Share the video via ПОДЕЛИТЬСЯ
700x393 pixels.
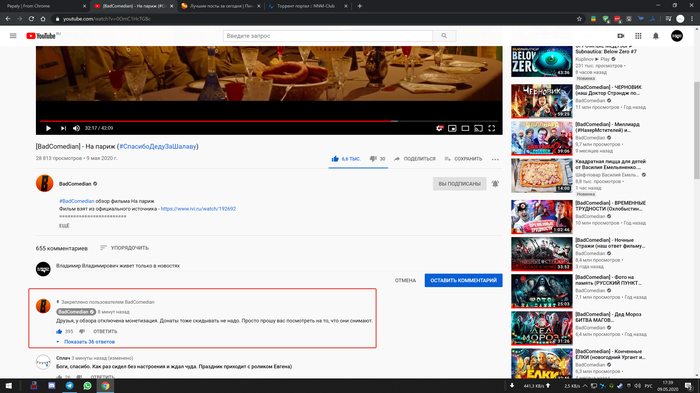pos(415,159)
